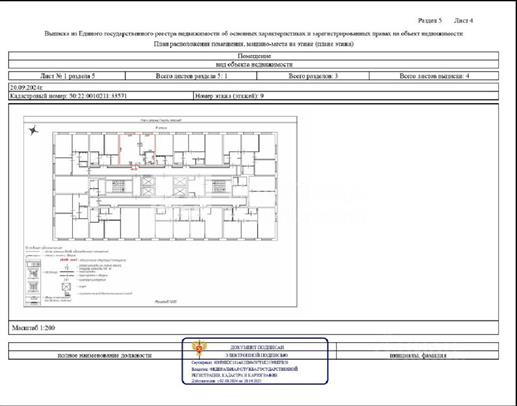Click the upper-right elevator shaft cross symbol

point(180,181)
